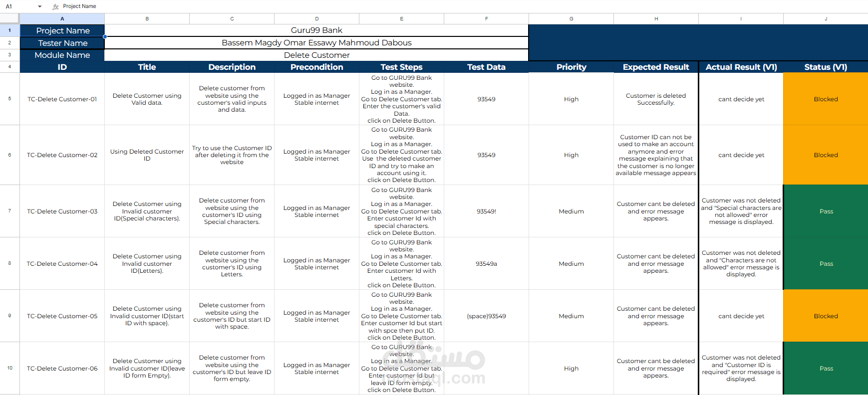Select column H header

(x=656, y=18)
